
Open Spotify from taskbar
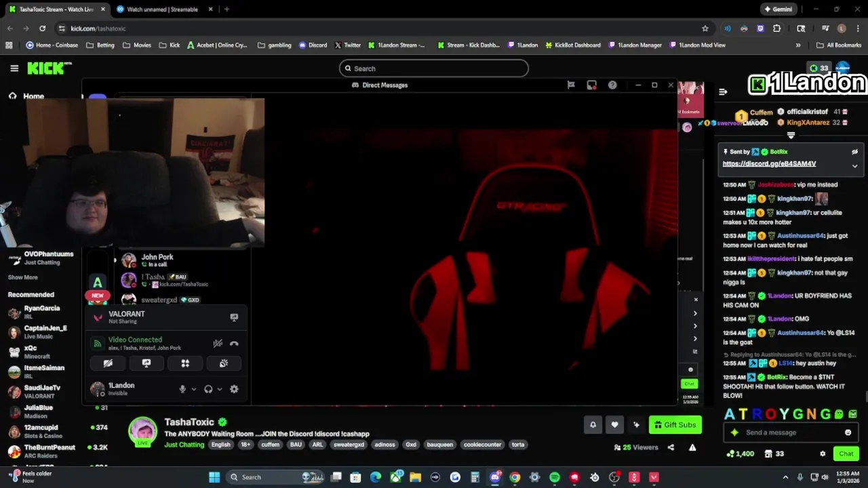coord(555,477)
